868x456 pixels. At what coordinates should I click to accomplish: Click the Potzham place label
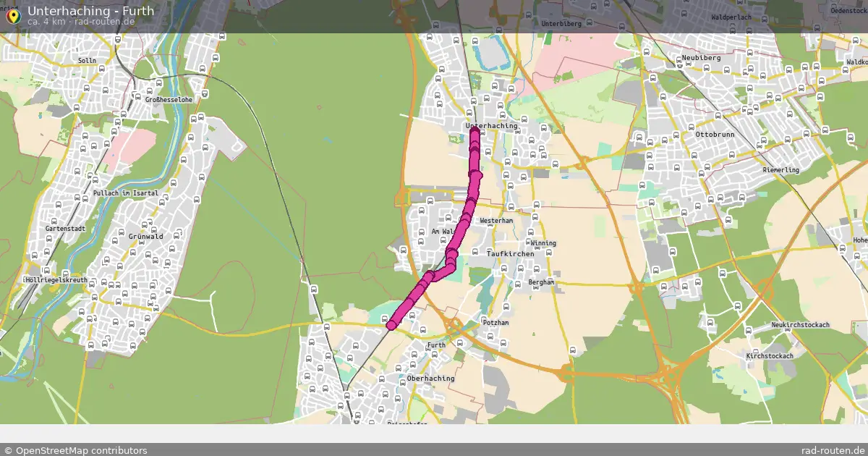(495, 322)
